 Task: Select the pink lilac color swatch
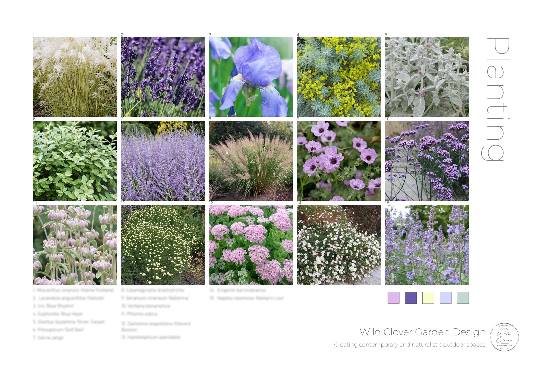click(393, 298)
